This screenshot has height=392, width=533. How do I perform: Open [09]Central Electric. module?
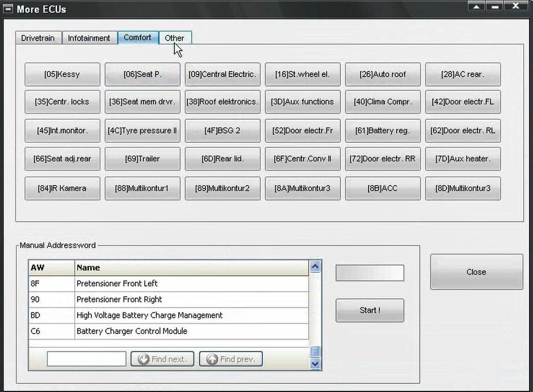(x=222, y=74)
